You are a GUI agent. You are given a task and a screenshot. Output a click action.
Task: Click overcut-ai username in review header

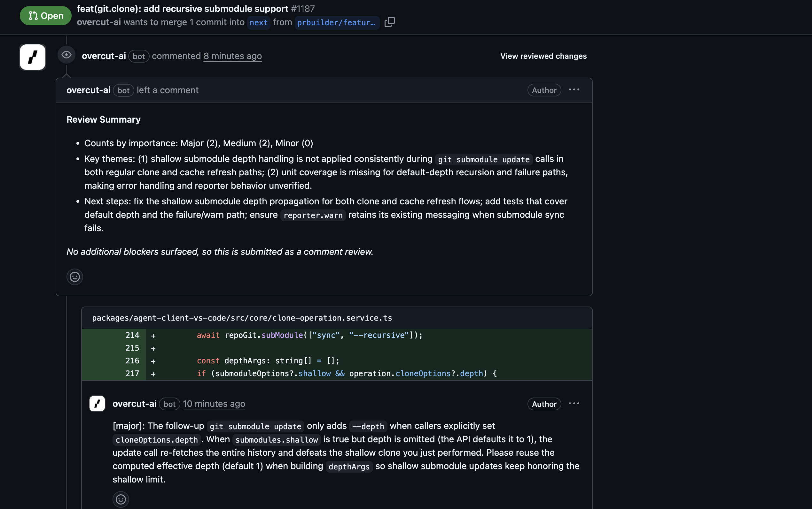[104, 56]
